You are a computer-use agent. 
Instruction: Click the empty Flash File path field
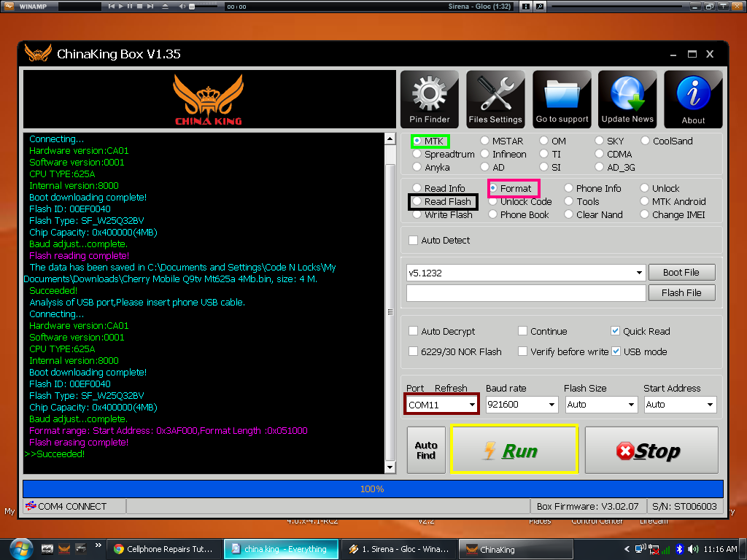526,293
